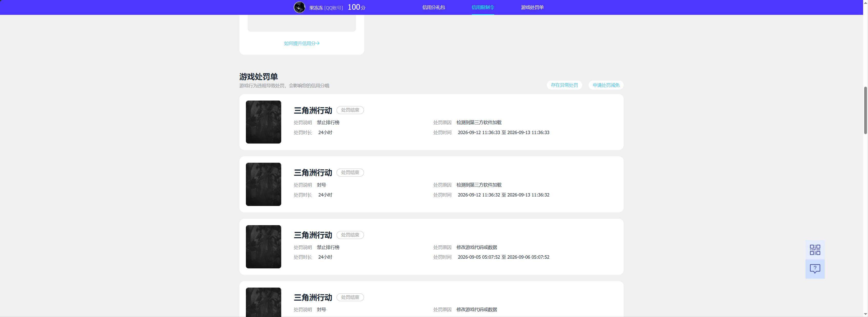Open the QR code floating button
868x317 pixels.
pos(815,250)
